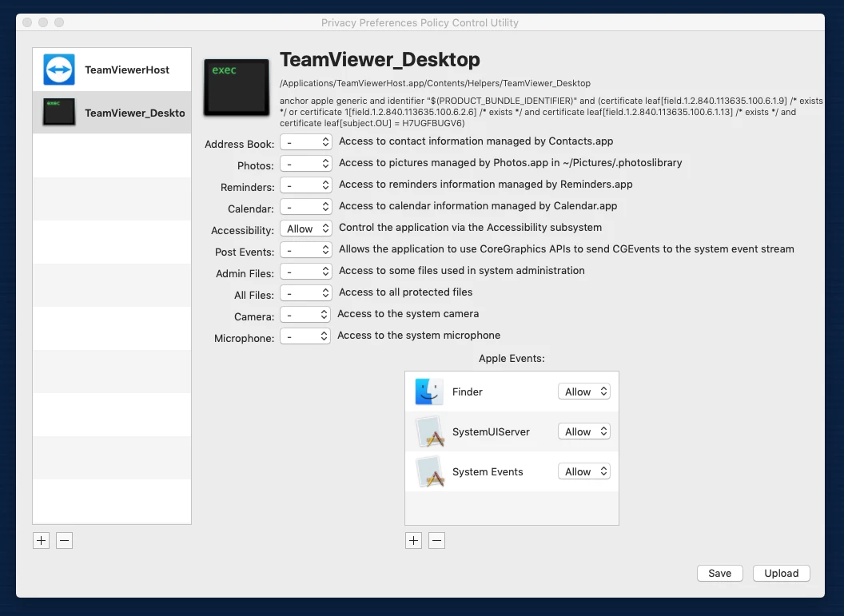This screenshot has width=844, height=616.
Task: Click the Camera: field label
Action: [254, 317]
